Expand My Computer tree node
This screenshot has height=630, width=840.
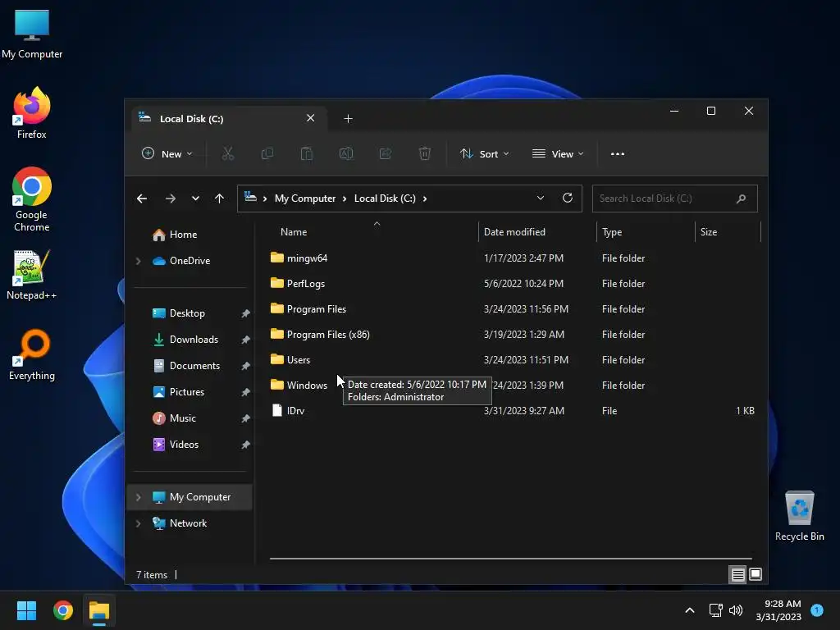pyautogui.click(x=138, y=497)
